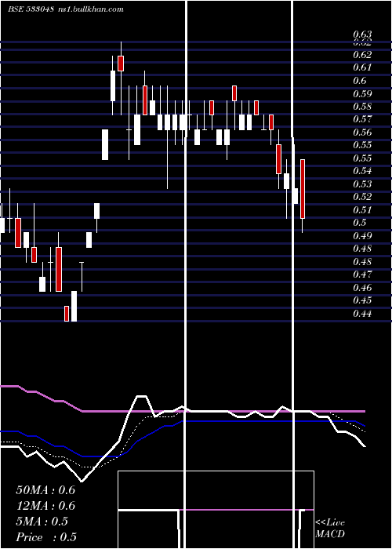Click the 0.44 price axis label
392x549 pixels.
pos(362,314)
